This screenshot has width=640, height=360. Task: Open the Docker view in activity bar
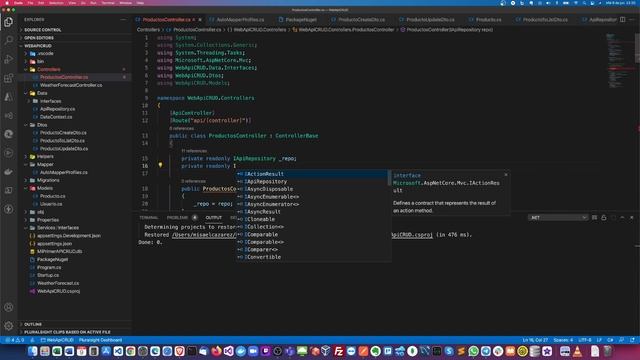[x=9, y=171]
